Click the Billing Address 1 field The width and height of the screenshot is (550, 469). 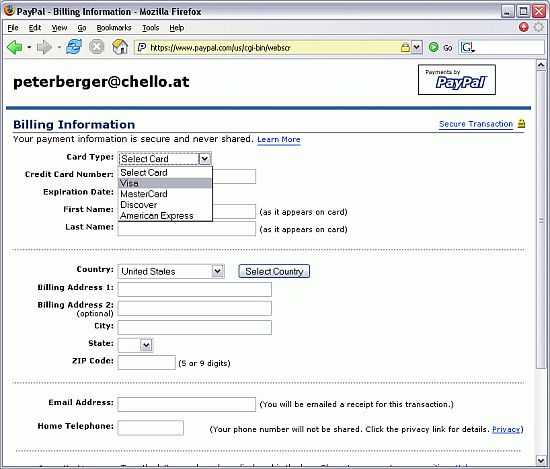[x=195, y=289]
